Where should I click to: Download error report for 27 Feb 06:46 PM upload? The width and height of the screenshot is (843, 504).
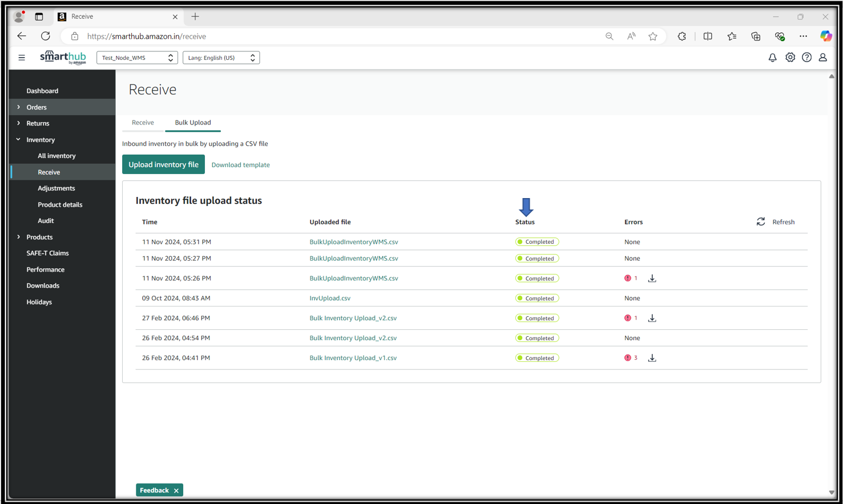click(652, 318)
